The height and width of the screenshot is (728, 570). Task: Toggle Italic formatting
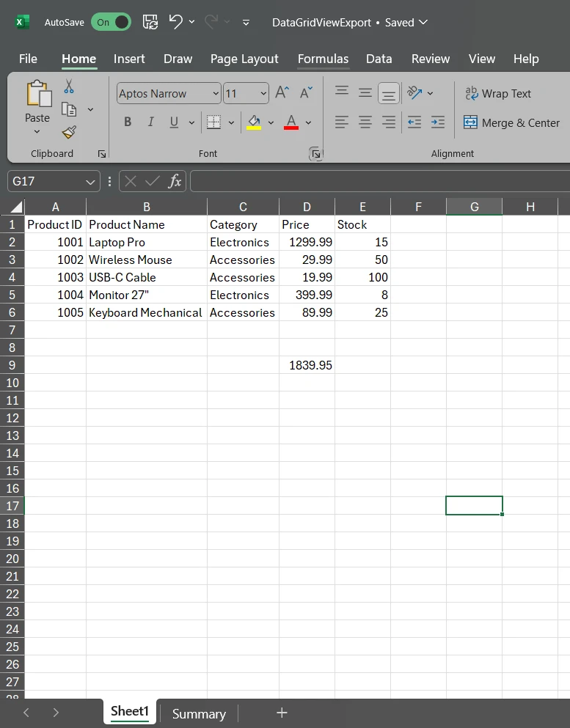(151, 122)
